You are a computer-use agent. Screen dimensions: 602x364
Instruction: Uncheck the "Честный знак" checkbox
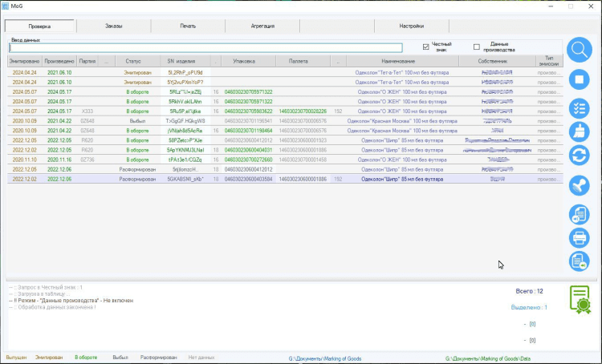(x=426, y=47)
